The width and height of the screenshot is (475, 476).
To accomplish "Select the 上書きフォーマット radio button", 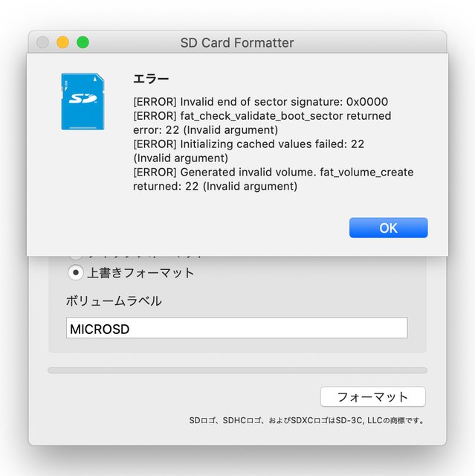I will 76,272.
